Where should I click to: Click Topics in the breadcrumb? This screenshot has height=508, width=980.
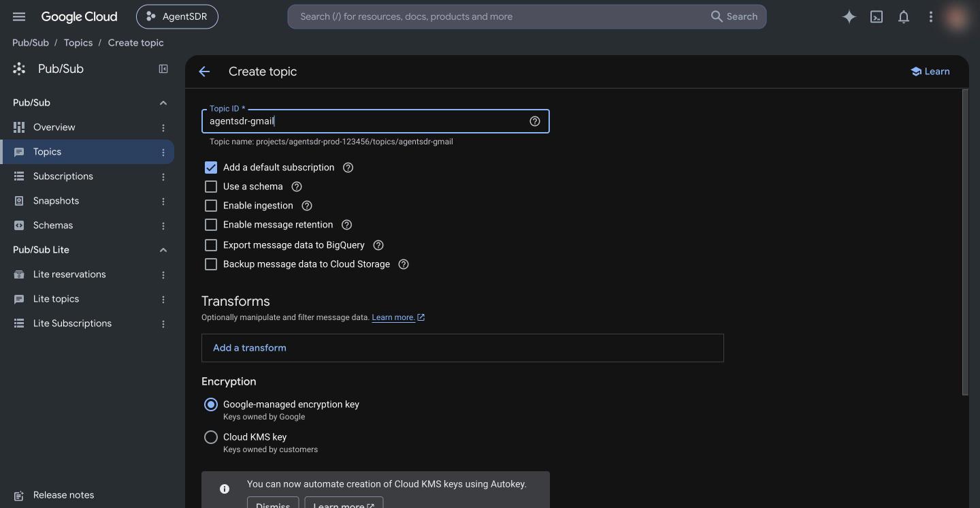[x=78, y=43]
